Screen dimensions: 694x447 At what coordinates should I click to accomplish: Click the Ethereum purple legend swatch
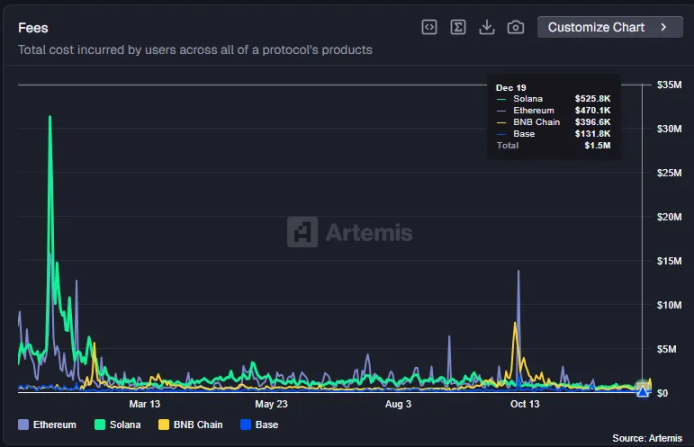[25, 425]
